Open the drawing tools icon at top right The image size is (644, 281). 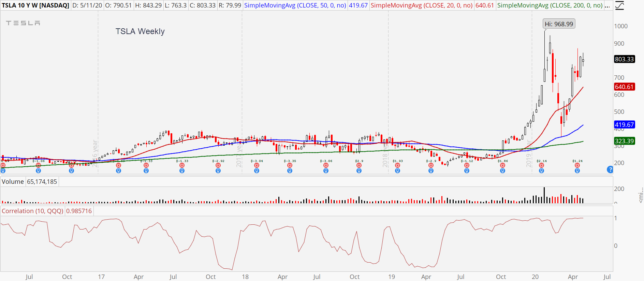click(619, 5)
